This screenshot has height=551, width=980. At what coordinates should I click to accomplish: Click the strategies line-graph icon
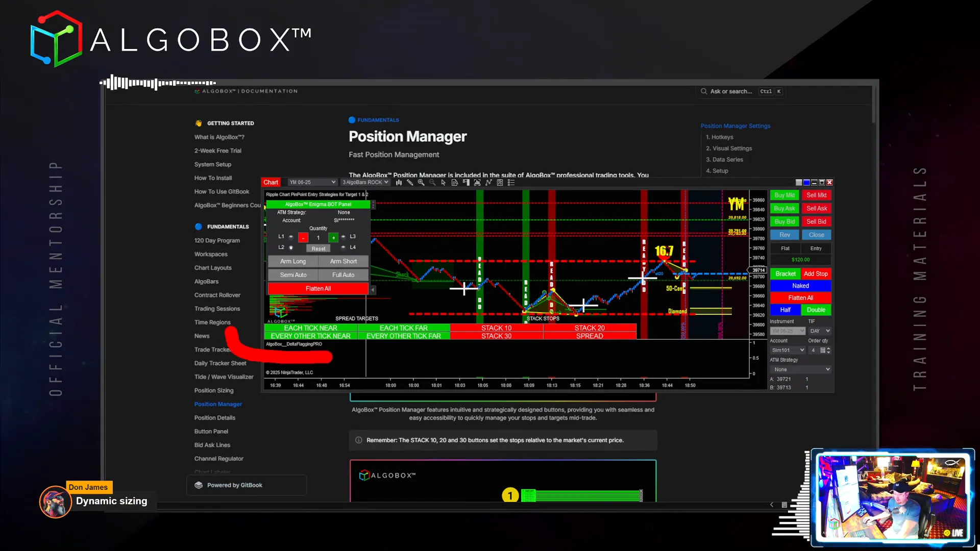(x=488, y=182)
